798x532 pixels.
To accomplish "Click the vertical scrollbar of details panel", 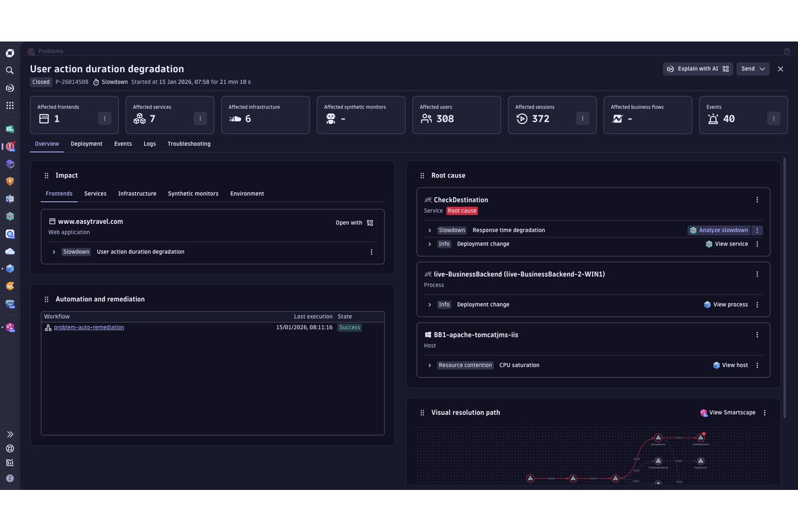I will (784, 288).
